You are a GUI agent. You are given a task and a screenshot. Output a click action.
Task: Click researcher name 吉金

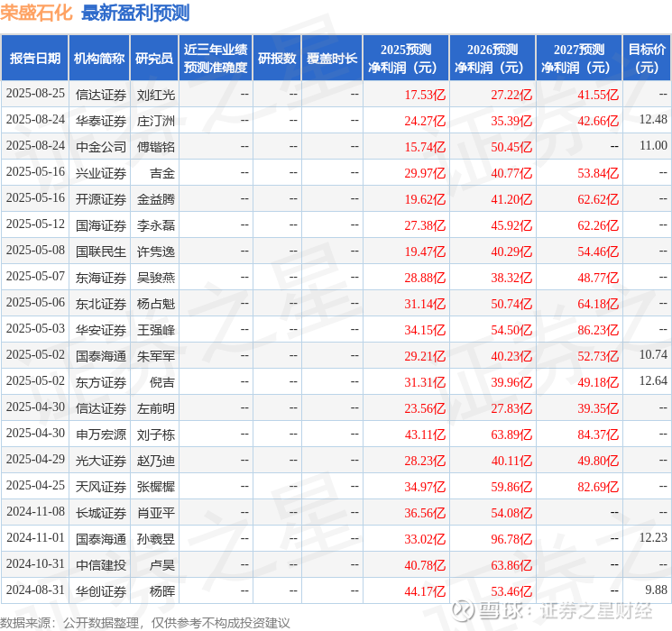click(x=162, y=173)
